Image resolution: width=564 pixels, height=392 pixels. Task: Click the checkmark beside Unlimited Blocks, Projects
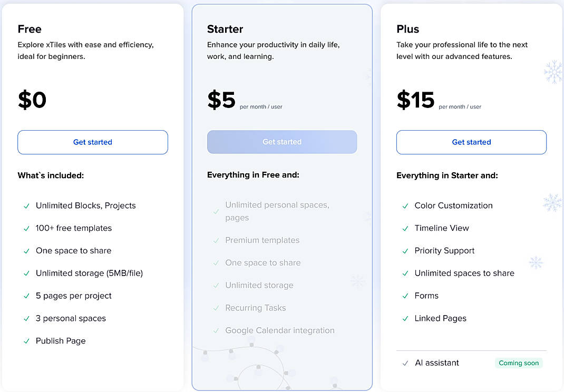(x=26, y=205)
